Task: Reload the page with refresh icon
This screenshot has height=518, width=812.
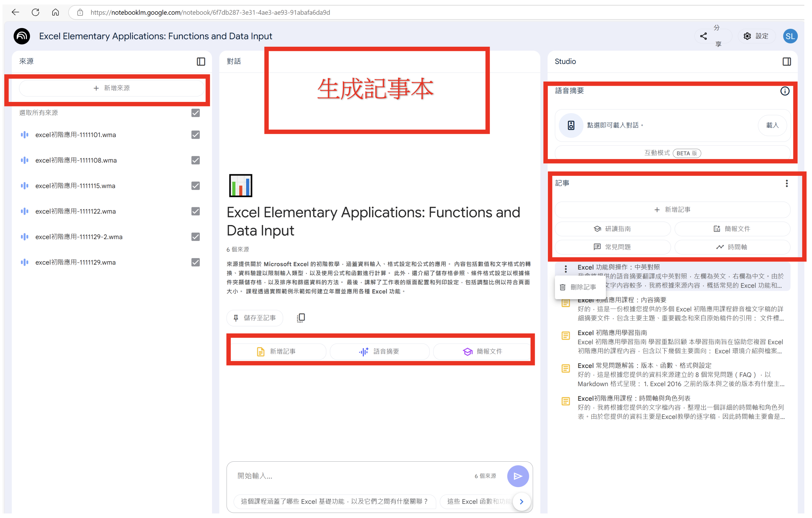Action: tap(35, 12)
